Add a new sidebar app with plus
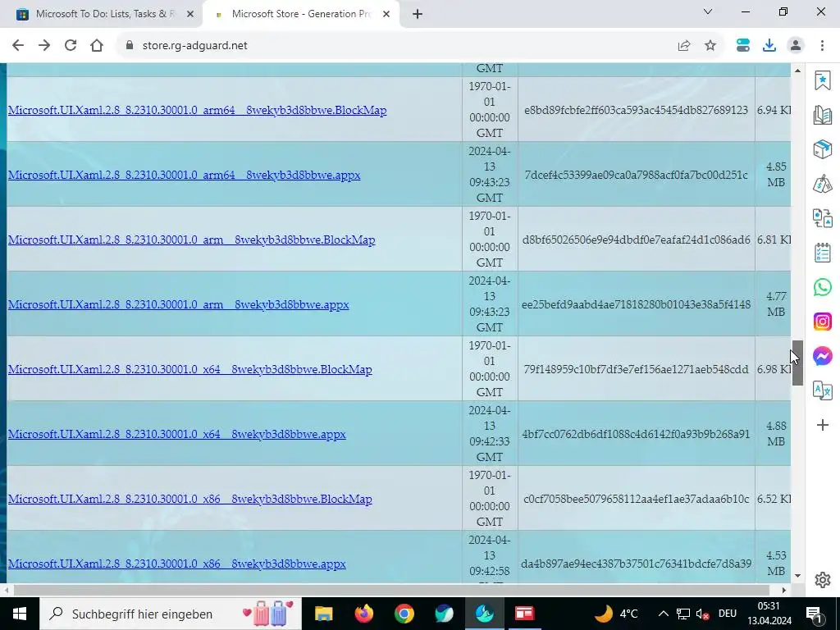The height and width of the screenshot is (630, 840). pos(822,426)
